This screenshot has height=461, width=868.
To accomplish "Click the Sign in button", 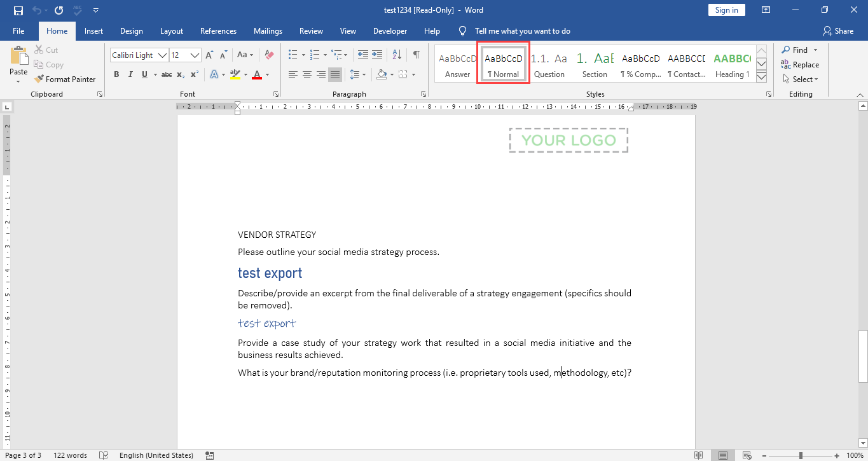I will 726,10.
